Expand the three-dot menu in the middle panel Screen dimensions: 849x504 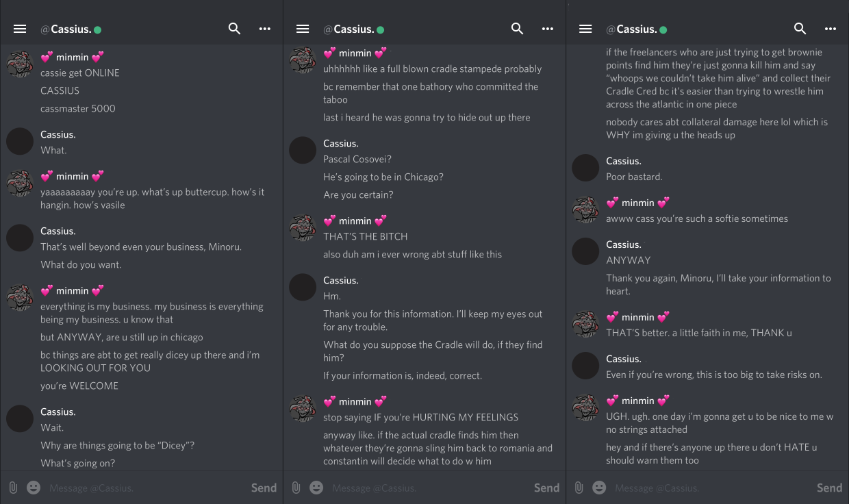click(548, 29)
